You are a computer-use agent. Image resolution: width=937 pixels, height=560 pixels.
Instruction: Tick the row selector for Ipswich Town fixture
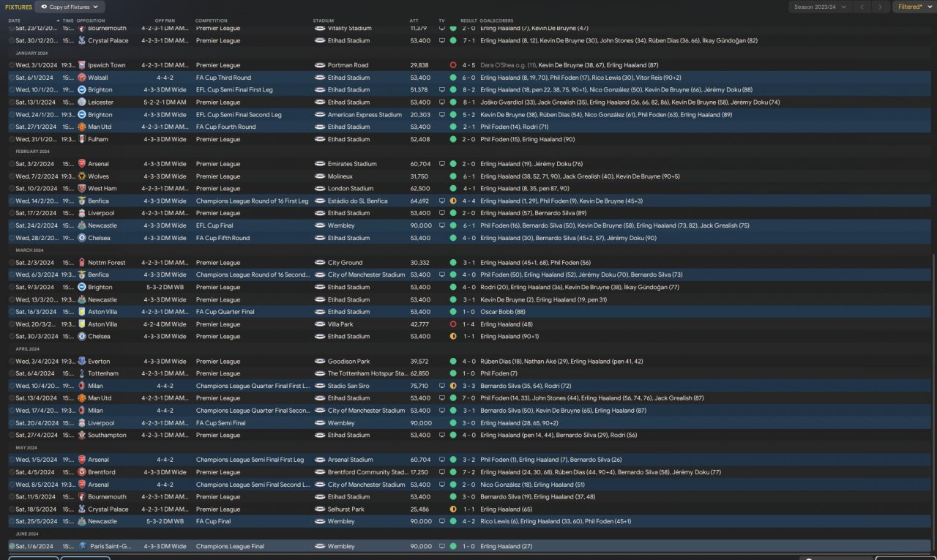(12, 65)
